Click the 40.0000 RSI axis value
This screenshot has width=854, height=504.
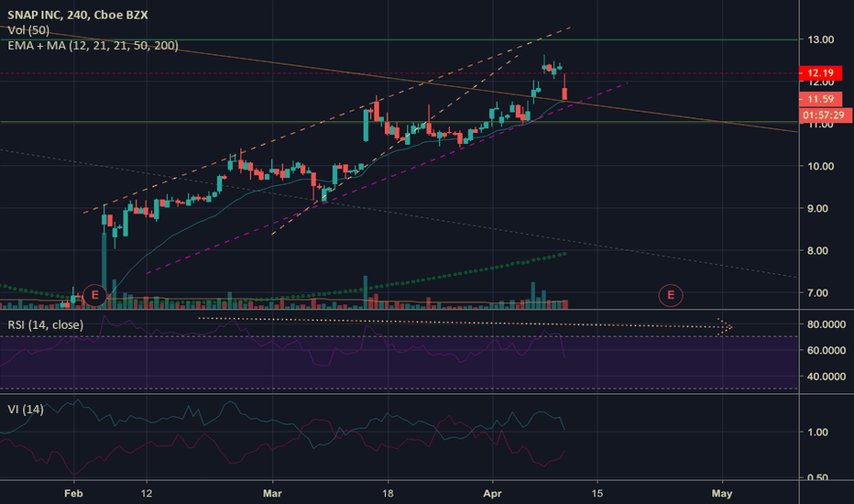(x=827, y=377)
